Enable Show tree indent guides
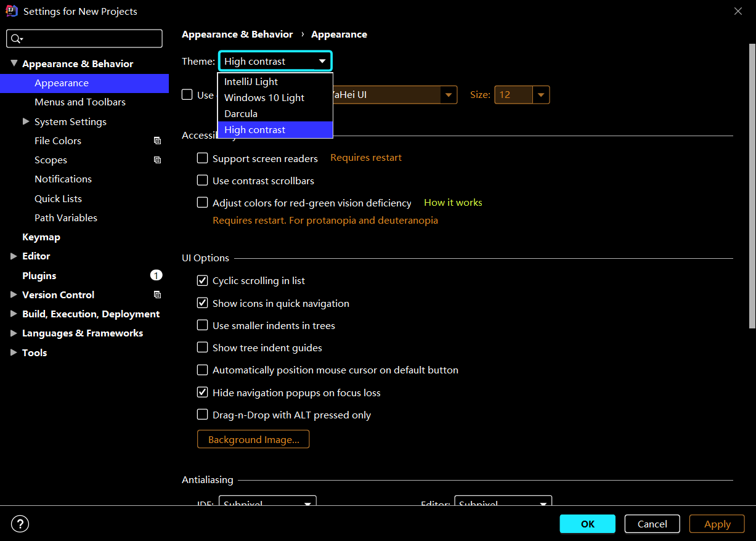Viewport: 756px width, 541px height. pyautogui.click(x=202, y=348)
